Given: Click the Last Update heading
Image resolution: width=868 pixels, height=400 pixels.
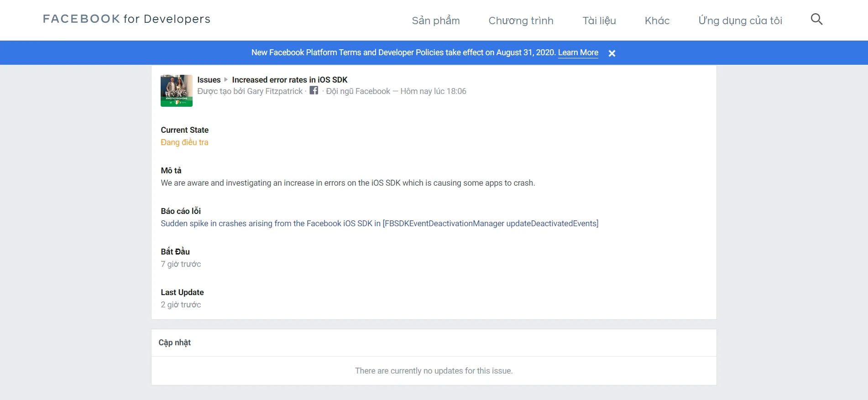Looking at the screenshot, I should 182,292.
